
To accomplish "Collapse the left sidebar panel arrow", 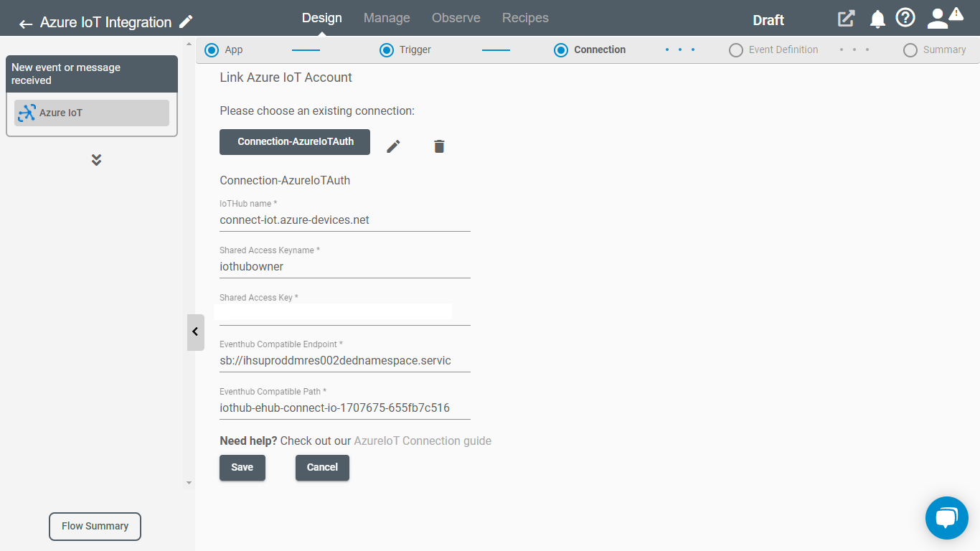I will click(195, 332).
